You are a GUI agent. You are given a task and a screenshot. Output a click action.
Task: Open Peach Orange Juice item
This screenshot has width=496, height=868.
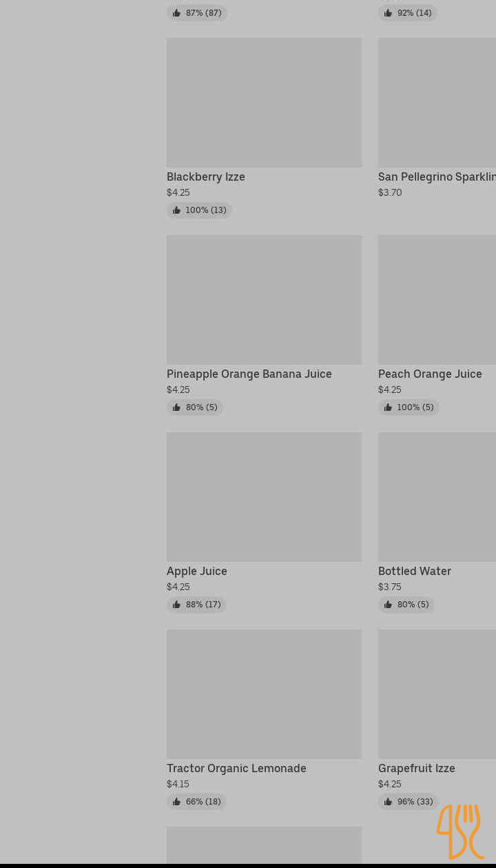[430, 374]
